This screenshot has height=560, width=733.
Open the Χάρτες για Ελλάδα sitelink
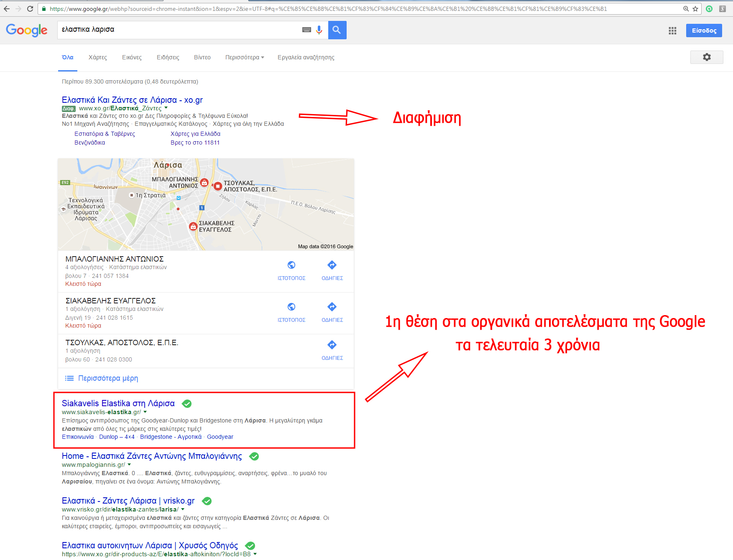195,134
